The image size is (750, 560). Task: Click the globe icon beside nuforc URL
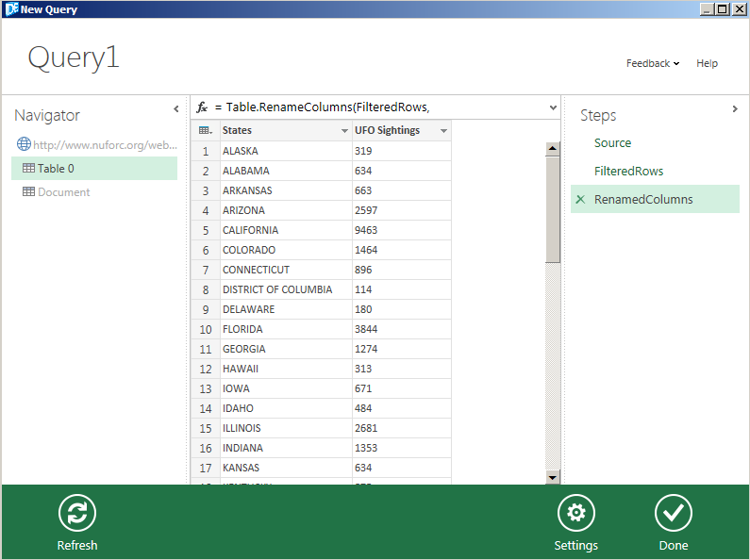click(x=24, y=144)
